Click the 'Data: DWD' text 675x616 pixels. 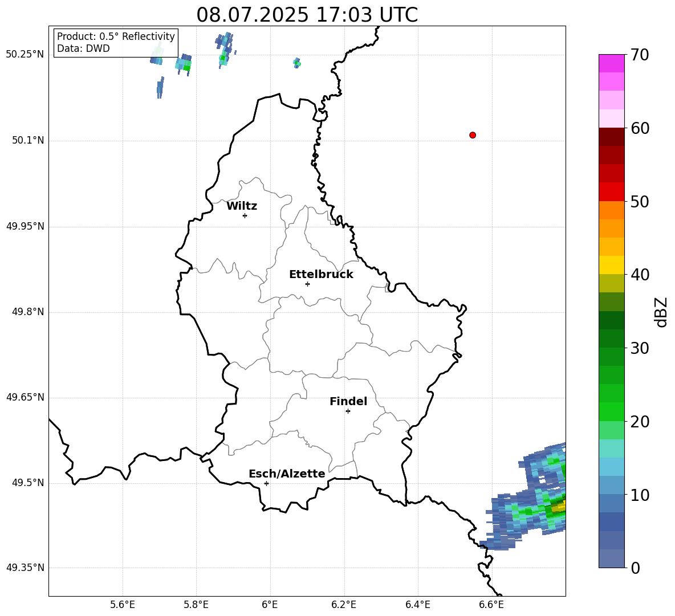coord(83,48)
